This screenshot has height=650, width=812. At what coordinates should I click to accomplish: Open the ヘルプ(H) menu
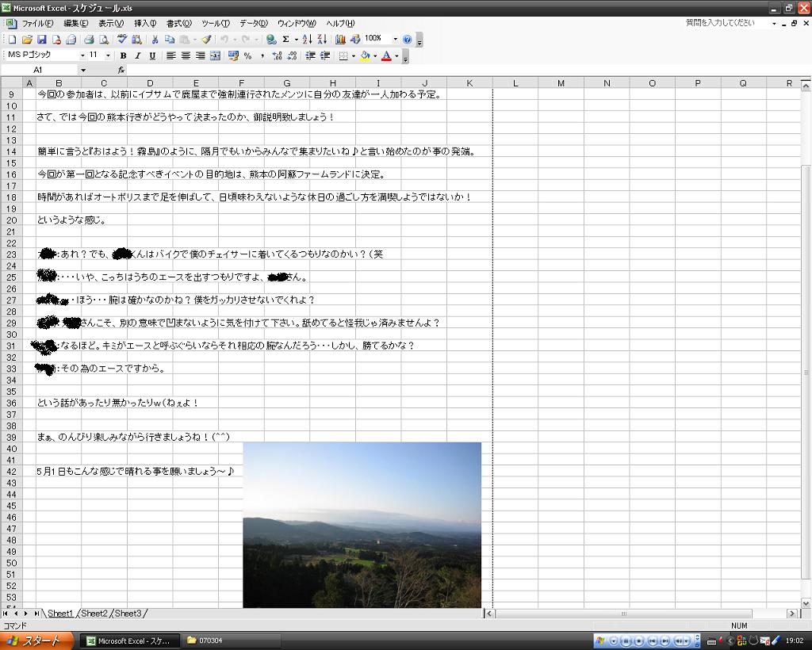tap(340, 23)
